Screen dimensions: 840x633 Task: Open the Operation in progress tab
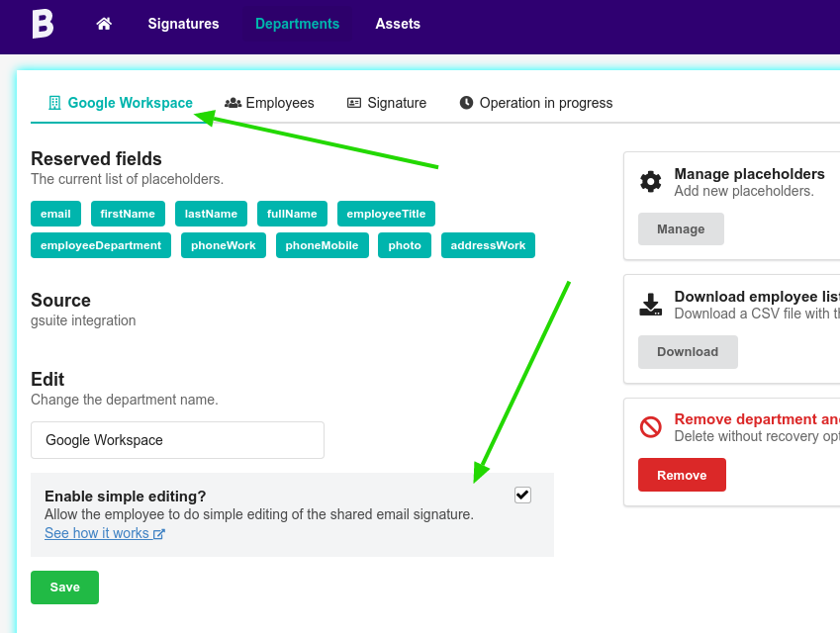pyautogui.click(x=536, y=103)
